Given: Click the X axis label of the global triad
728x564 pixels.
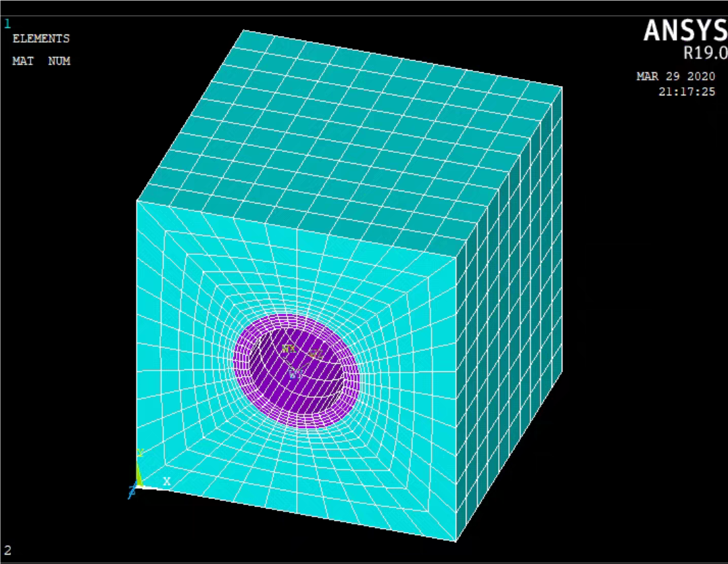Looking at the screenshot, I should point(167,481).
